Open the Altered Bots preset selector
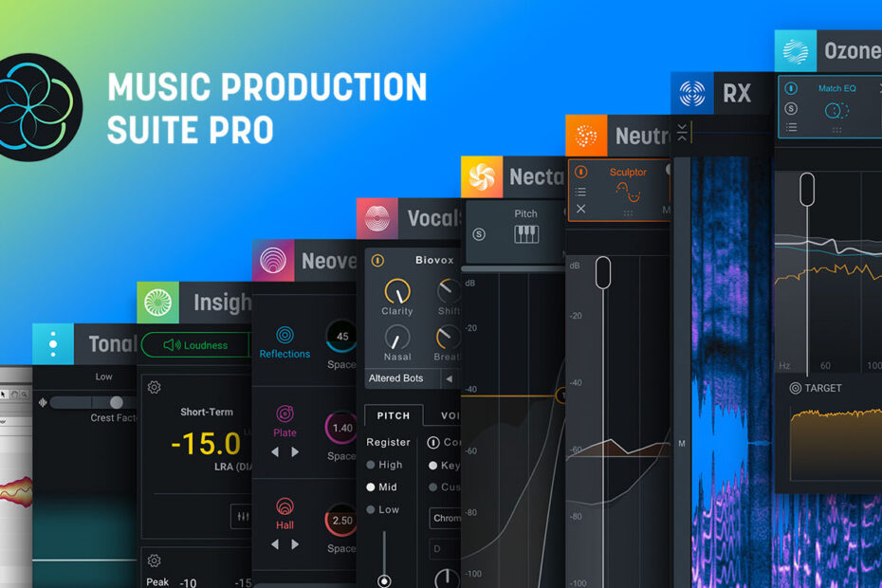Image resolution: width=882 pixels, height=588 pixels. tap(403, 378)
